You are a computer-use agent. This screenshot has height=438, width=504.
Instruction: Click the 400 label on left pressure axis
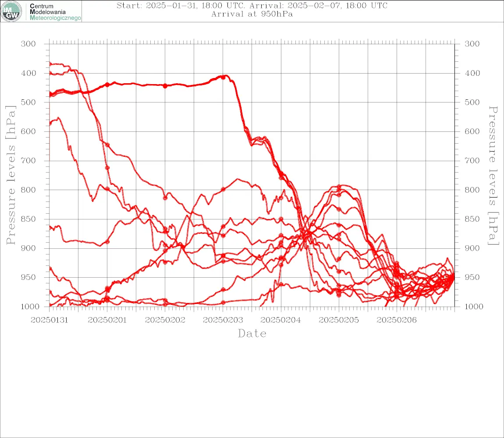28,73
